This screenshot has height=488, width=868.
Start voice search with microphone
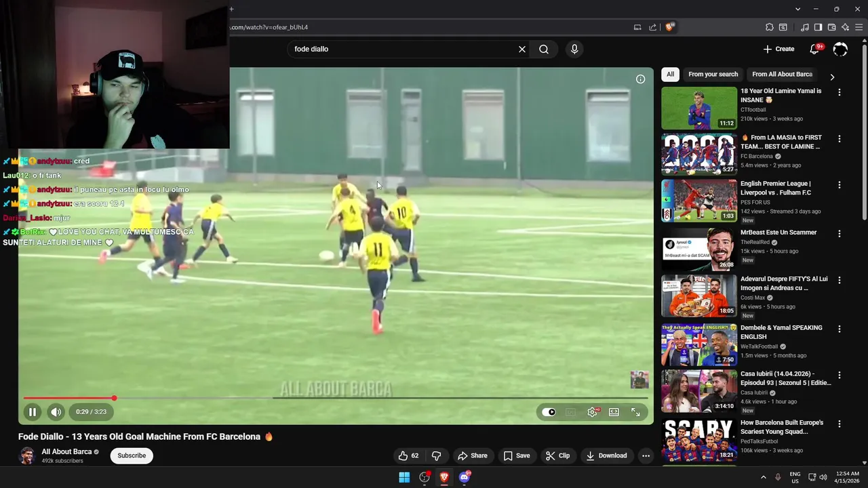[x=574, y=49]
